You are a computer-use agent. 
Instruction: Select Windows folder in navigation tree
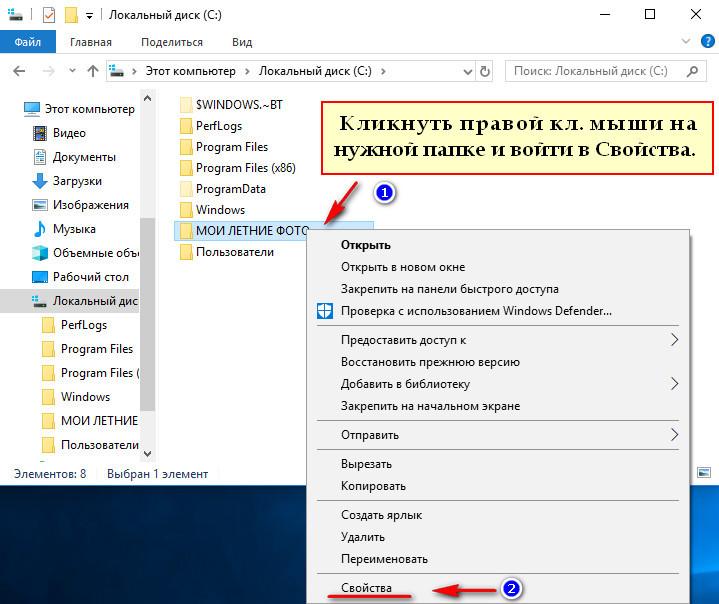[76, 397]
